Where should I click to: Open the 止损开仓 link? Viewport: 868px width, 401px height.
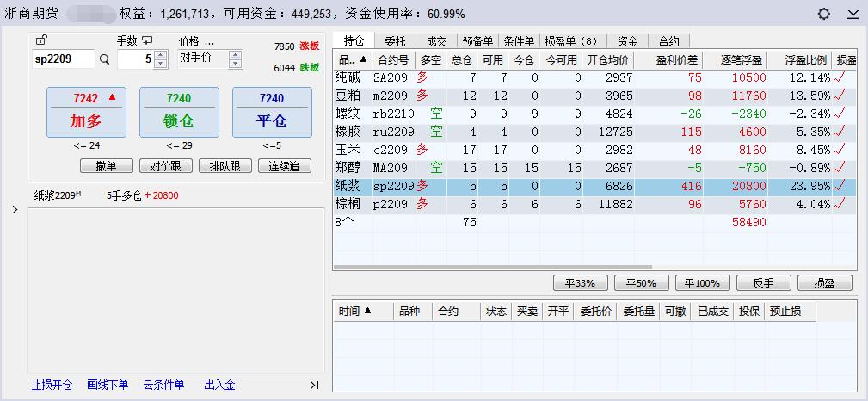[x=52, y=385]
